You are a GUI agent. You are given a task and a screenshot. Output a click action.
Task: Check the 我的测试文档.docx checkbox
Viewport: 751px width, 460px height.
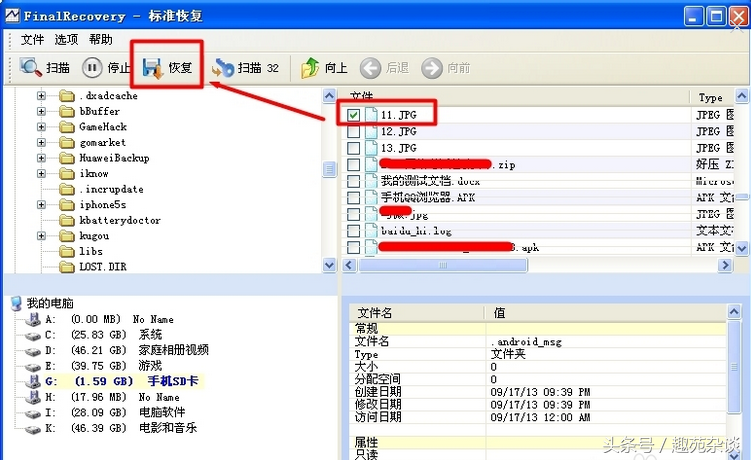coord(353,181)
